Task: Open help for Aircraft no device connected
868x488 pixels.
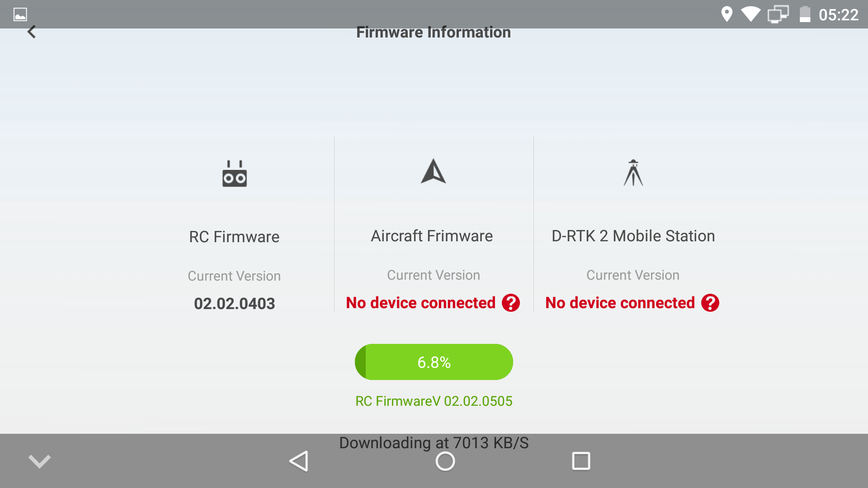Action: (x=511, y=303)
